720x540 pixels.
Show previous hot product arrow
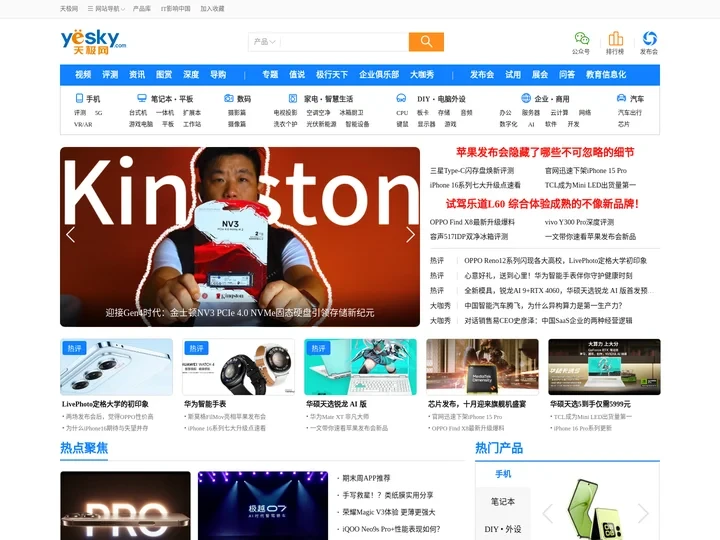click(548, 513)
